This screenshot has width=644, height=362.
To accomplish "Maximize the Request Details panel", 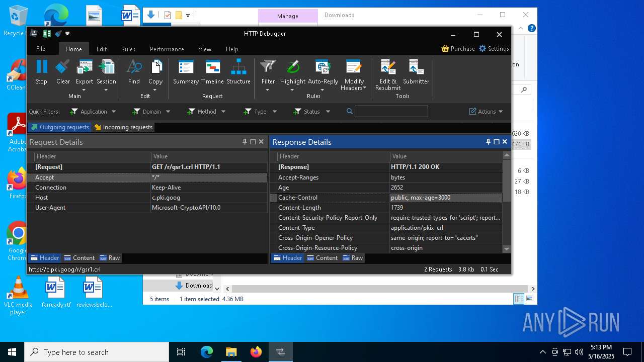I will click(x=253, y=142).
